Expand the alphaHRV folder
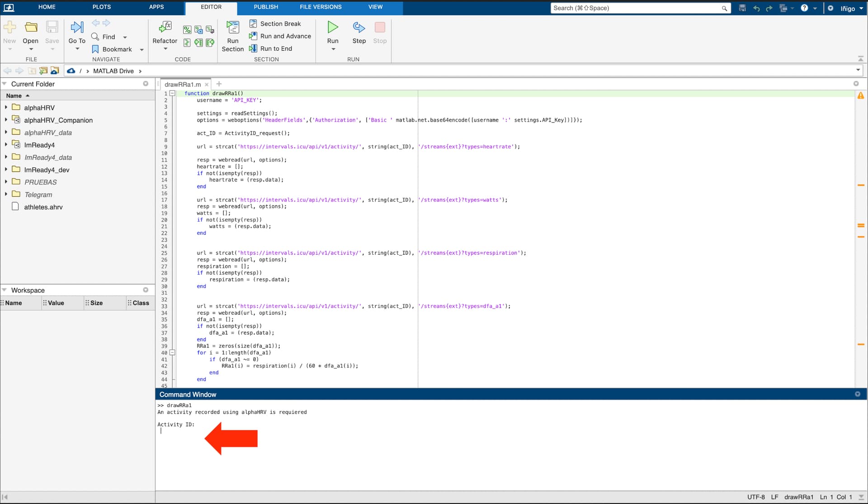Viewport: 868px width, 504px height. [6, 107]
